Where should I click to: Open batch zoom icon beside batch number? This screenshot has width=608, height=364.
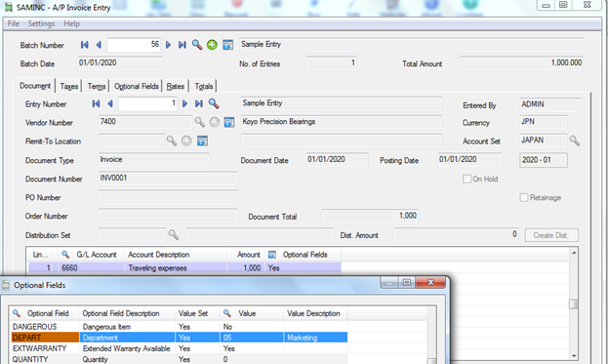(228, 45)
